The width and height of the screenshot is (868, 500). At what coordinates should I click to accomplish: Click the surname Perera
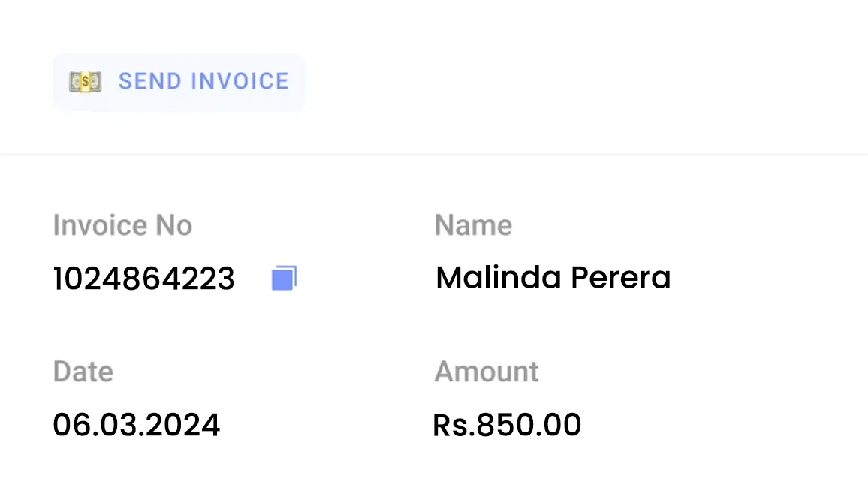point(620,278)
